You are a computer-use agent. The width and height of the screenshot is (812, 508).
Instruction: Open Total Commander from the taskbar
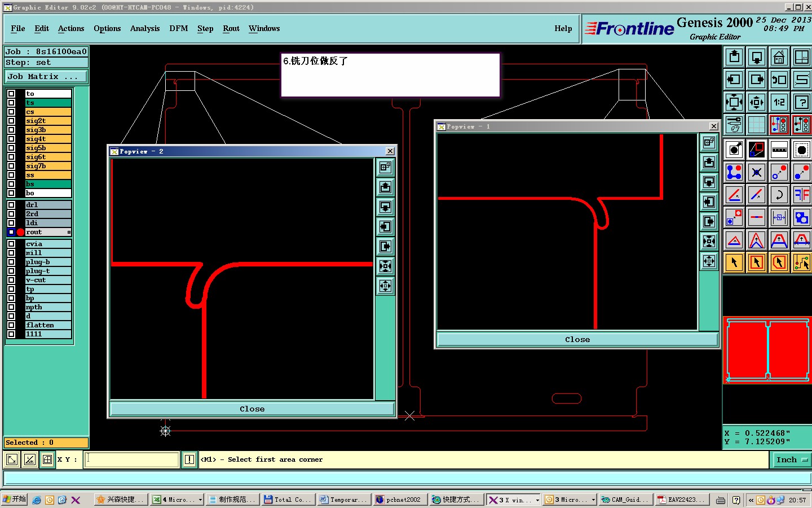(x=288, y=500)
